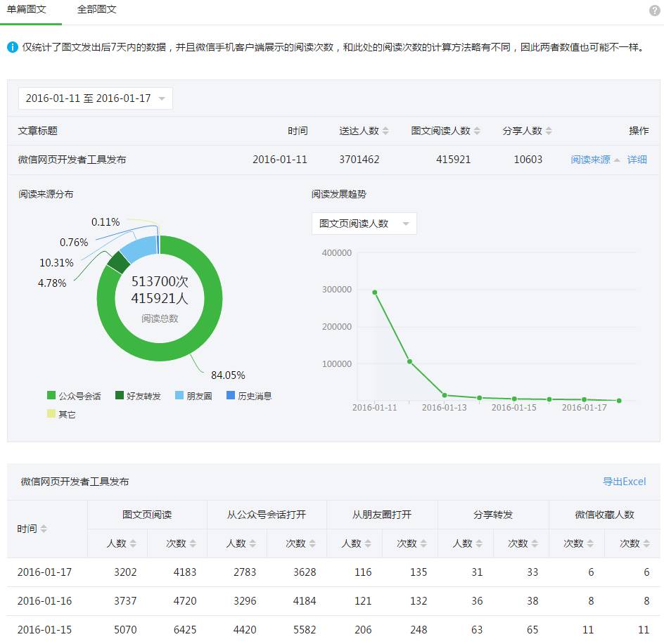Click the dark green donut segment

click(x=119, y=263)
